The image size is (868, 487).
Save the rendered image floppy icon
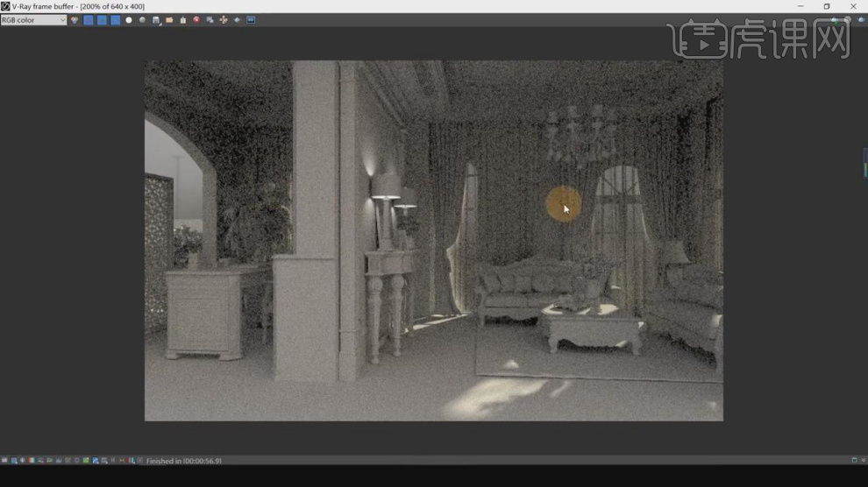[x=156, y=20]
